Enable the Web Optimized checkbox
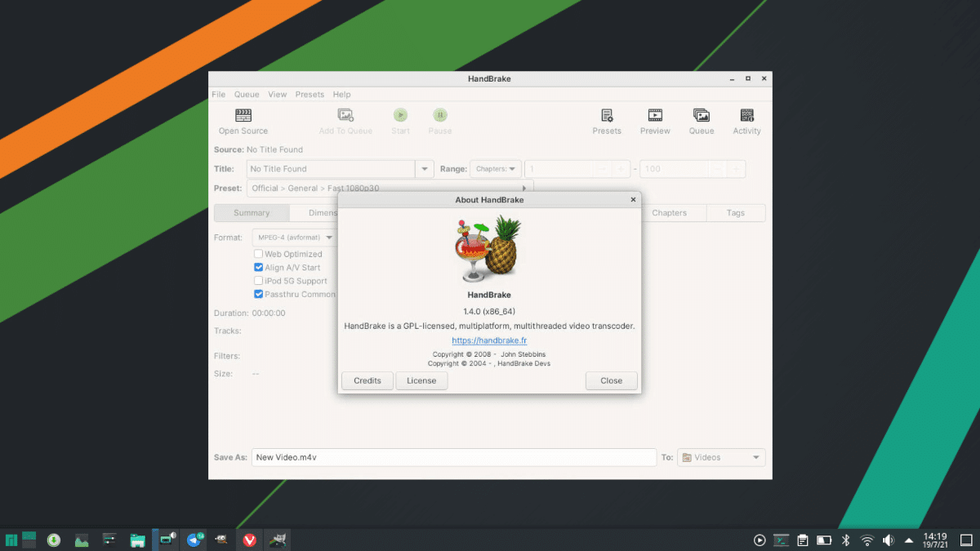 pos(258,255)
